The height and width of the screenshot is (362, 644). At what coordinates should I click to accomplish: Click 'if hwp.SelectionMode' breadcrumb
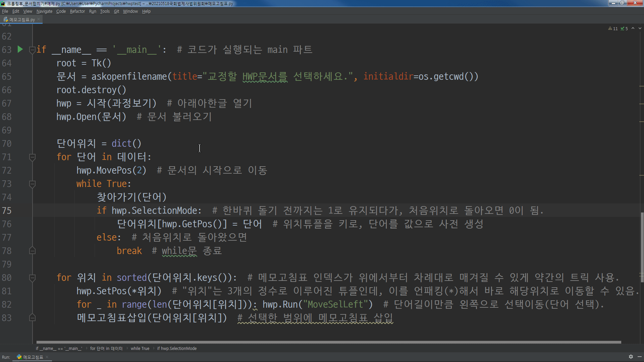177,348
